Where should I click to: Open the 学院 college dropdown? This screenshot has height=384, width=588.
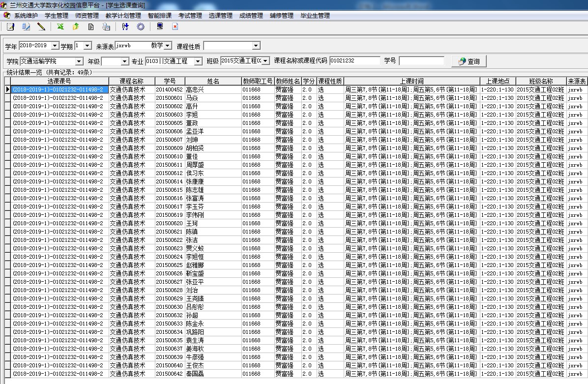[x=79, y=61]
